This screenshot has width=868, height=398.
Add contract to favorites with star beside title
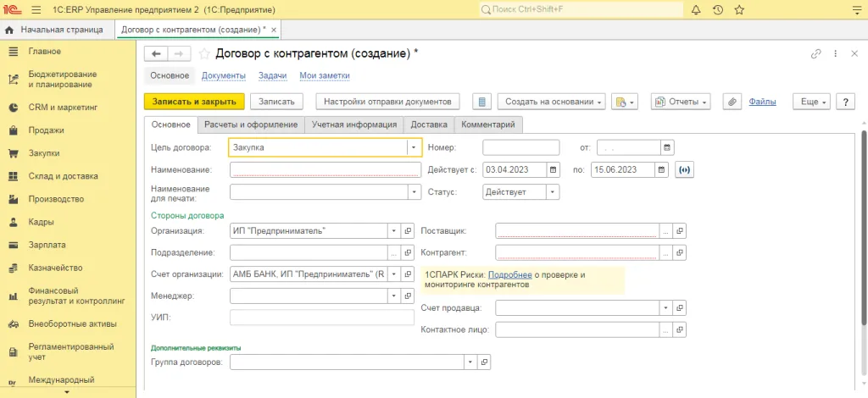tap(204, 53)
